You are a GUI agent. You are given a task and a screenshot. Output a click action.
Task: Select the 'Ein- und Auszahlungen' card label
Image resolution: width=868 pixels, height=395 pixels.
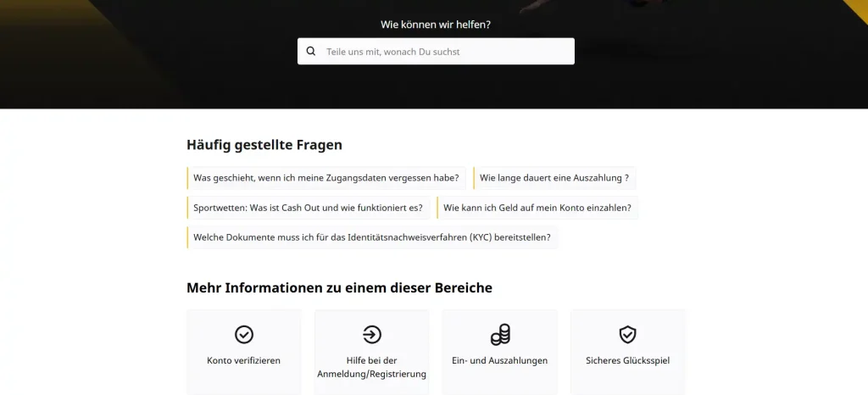(499, 361)
